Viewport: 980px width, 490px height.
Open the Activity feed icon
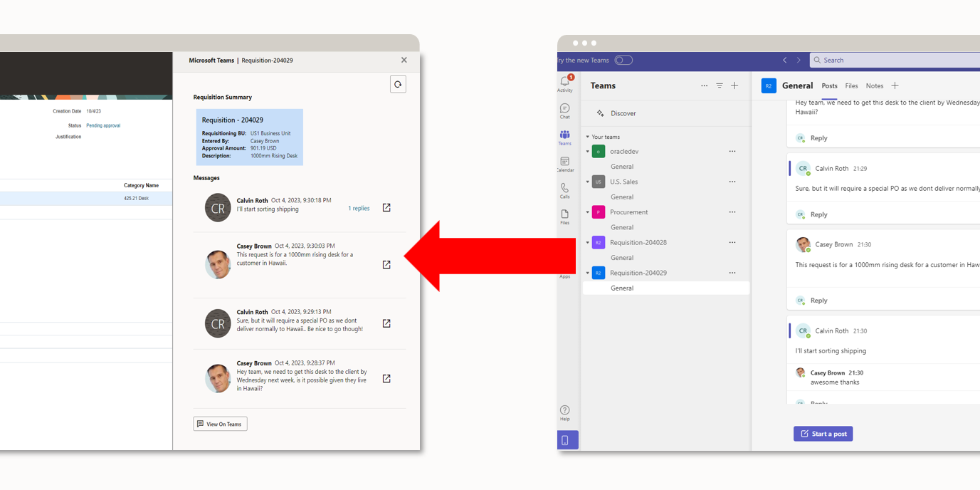coord(565,83)
